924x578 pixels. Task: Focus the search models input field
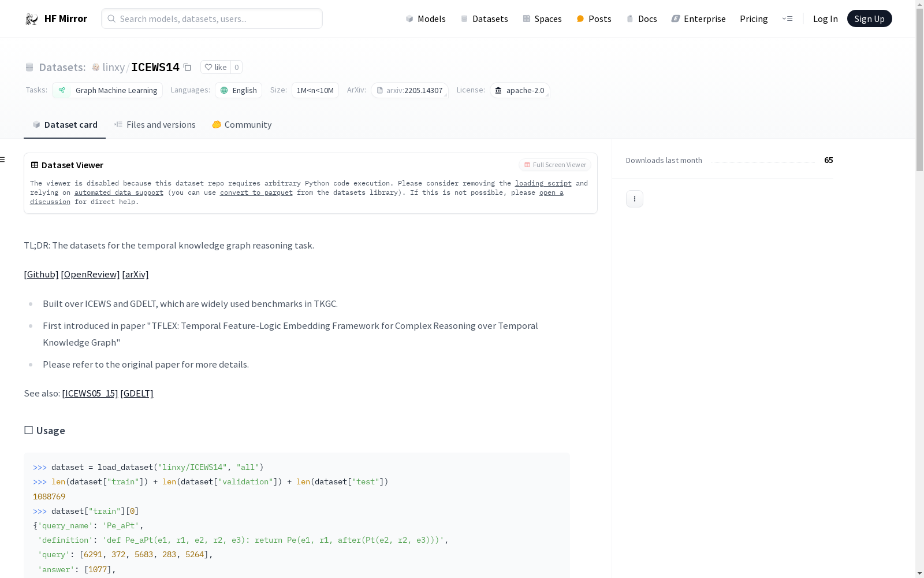pos(212,18)
